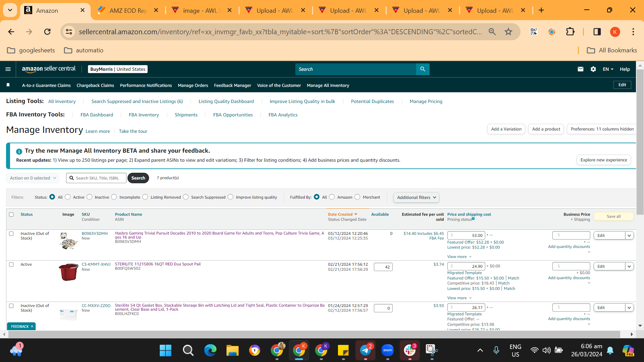Check the Hasbro Trivial Pursuit row checkbox

[x=11, y=234]
